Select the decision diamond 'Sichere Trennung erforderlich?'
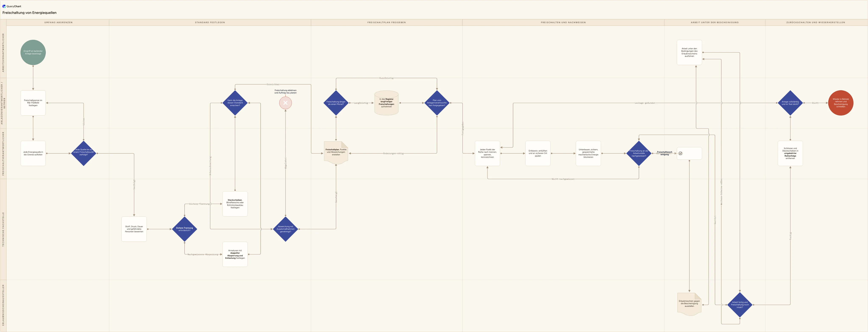This screenshot has height=332, width=868. (x=184, y=229)
